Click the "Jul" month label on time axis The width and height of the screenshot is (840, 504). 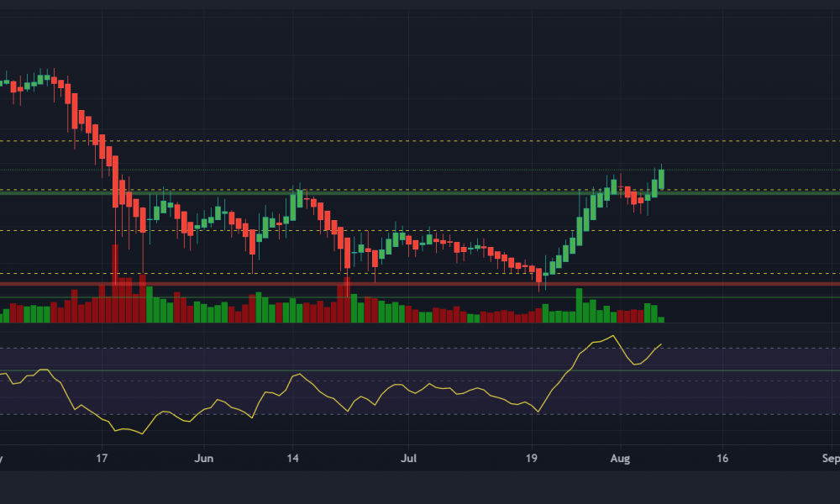click(409, 459)
